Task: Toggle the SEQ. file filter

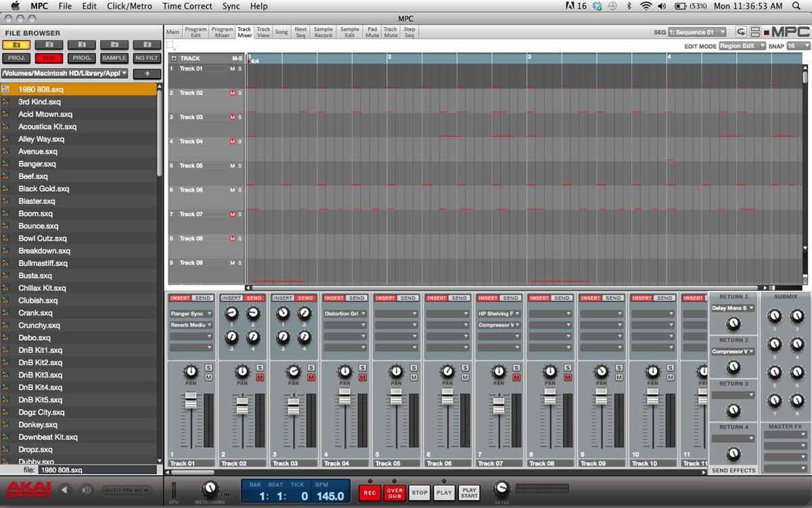Action: click(49, 58)
